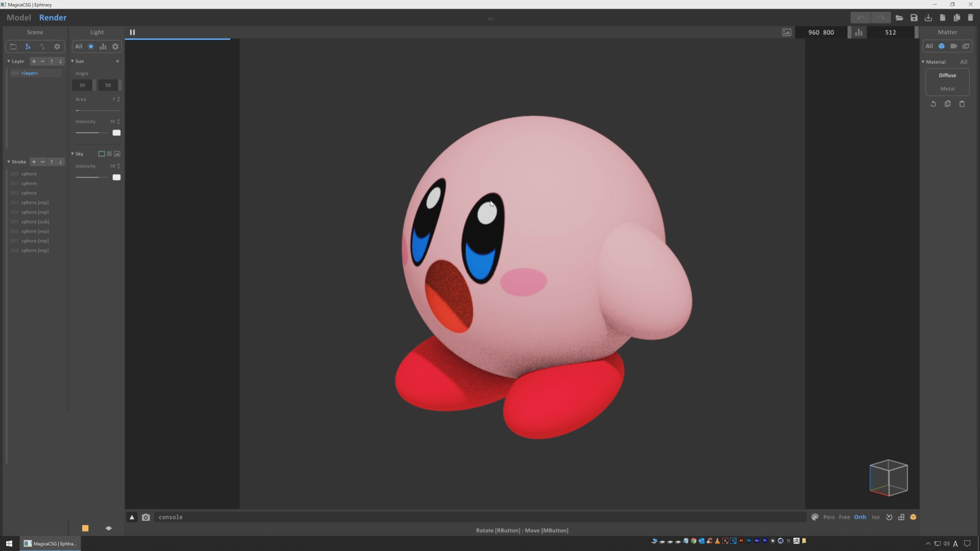980x551 pixels.
Task: Click the save project floppy icon
Action: [914, 18]
